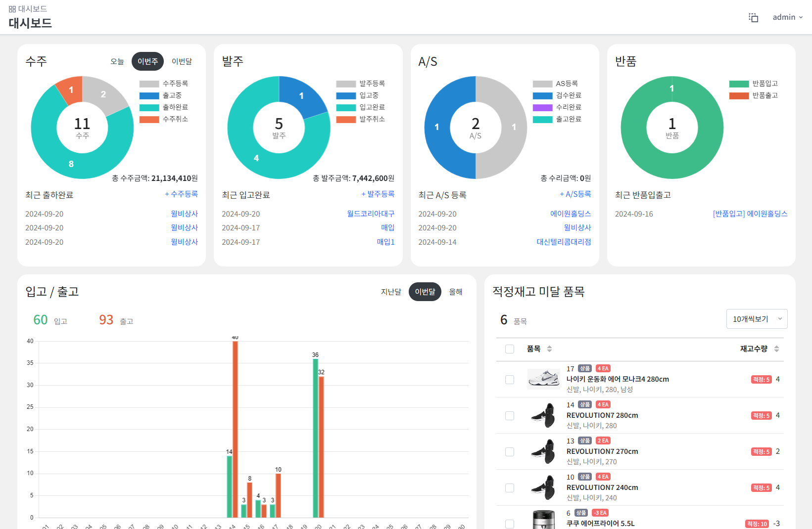Click the [반품입고] 에이원홀딩스 link
812x529 pixels.
click(750, 214)
